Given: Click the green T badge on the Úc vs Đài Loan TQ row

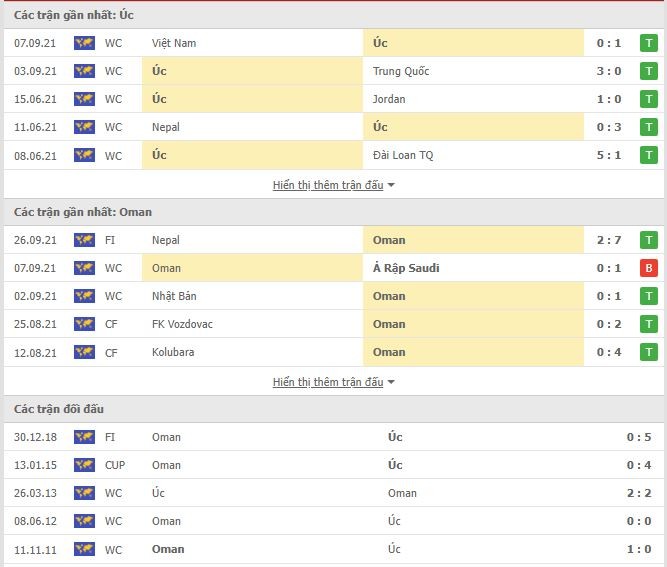Looking at the screenshot, I should coord(649,155).
